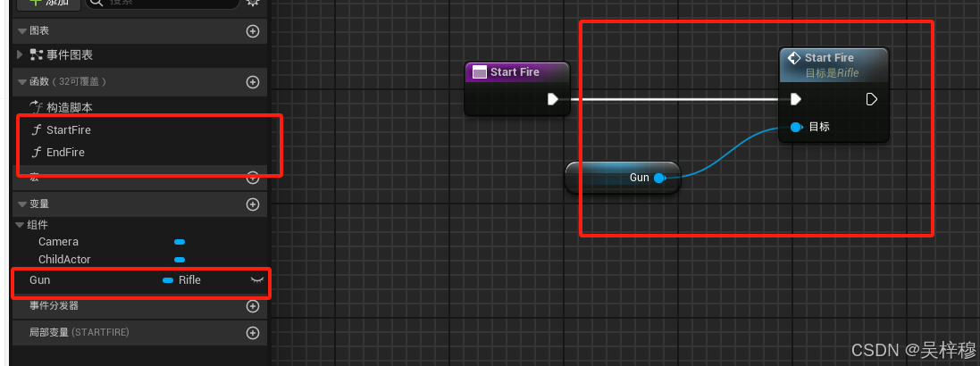This screenshot has height=366, width=980.
Task: Add a new graph in 图表 section
Action: [253, 31]
